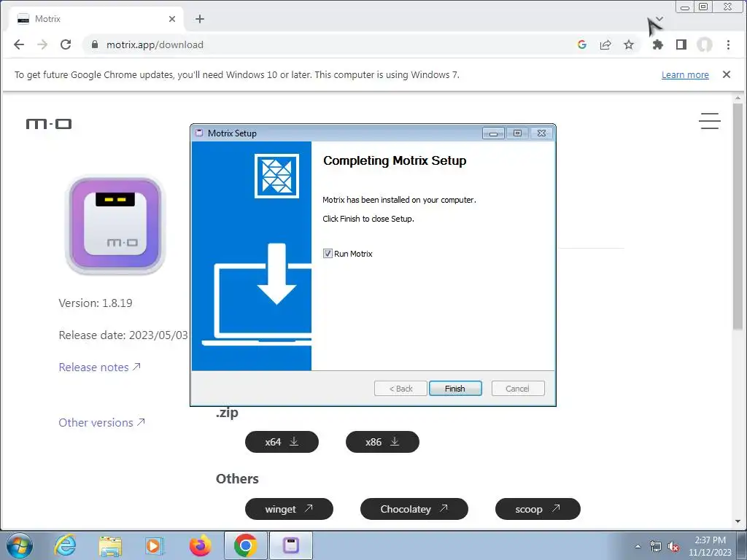Uncheck the Run Motrix checkbox

[x=328, y=253]
